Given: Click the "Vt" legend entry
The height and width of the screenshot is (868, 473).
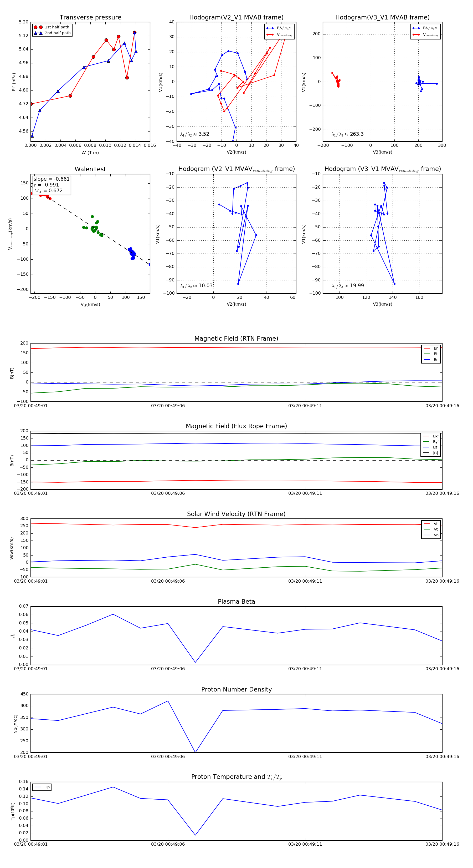Looking at the screenshot, I should 431,529.
